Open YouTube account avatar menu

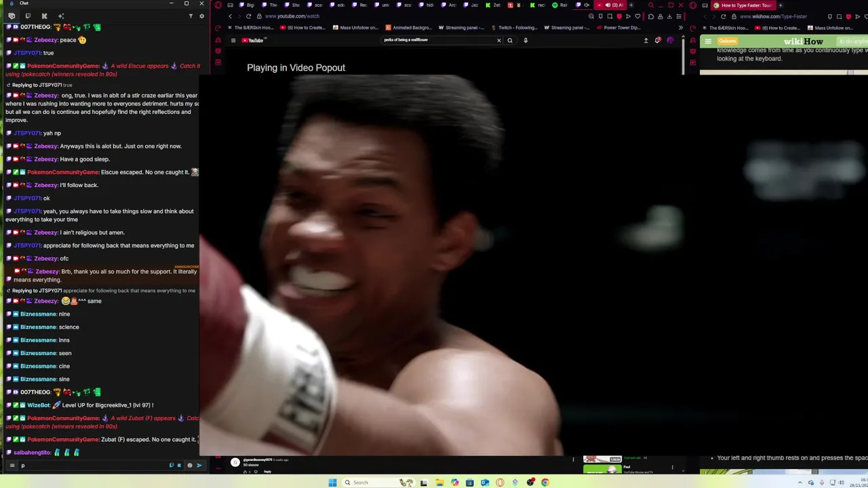tap(671, 41)
